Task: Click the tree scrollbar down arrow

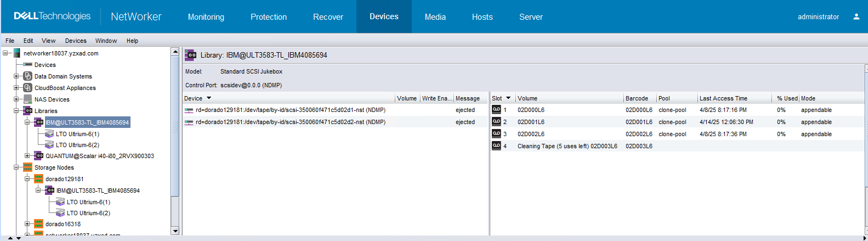Action: tap(175, 231)
